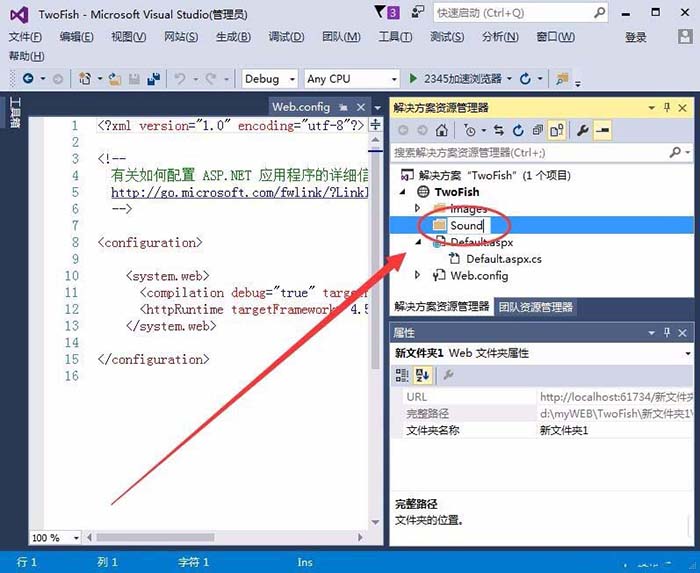Select the Web.config tree item
Screen dimensions: 700x573
479,275
